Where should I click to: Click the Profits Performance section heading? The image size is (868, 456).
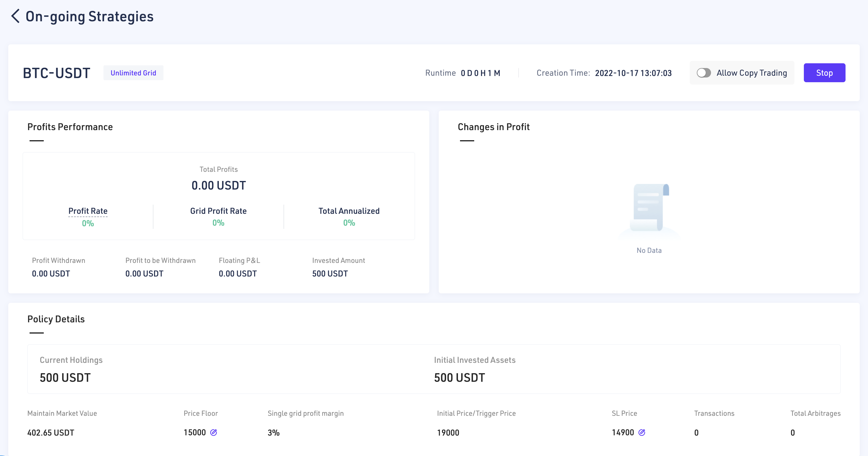pos(70,127)
